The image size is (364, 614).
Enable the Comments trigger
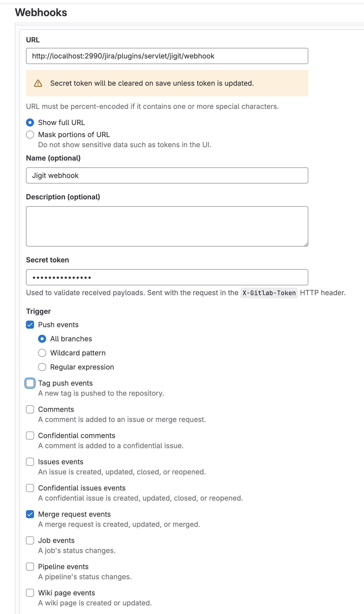click(x=30, y=409)
